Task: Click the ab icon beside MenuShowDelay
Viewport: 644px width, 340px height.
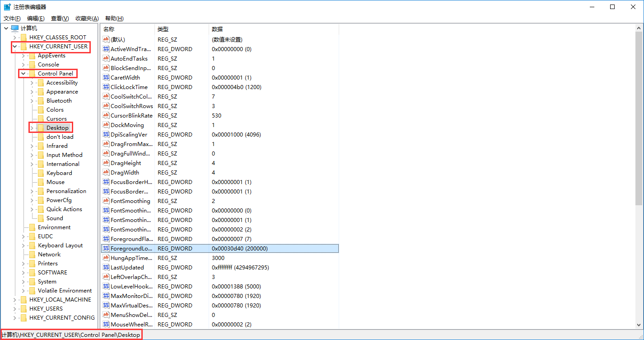Action: pyautogui.click(x=106, y=315)
